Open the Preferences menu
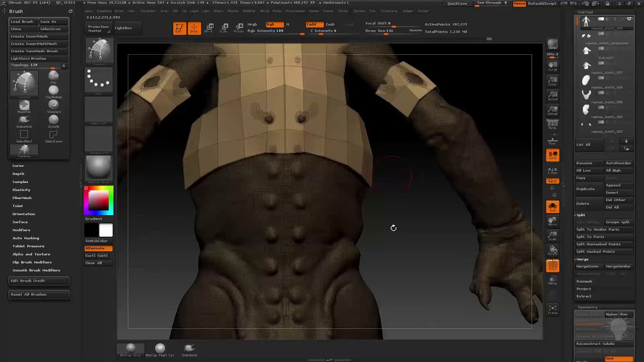Image resolution: width=644 pixels, height=362 pixels. click(x=295, y=11)
